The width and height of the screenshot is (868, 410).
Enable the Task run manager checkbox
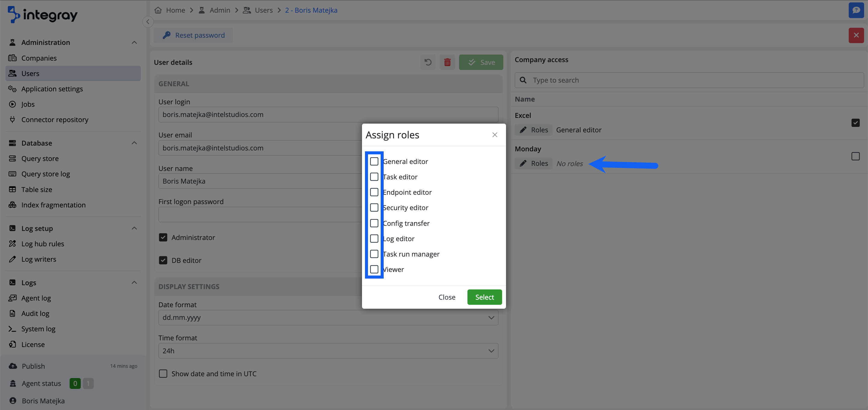[x=374, y=254]
